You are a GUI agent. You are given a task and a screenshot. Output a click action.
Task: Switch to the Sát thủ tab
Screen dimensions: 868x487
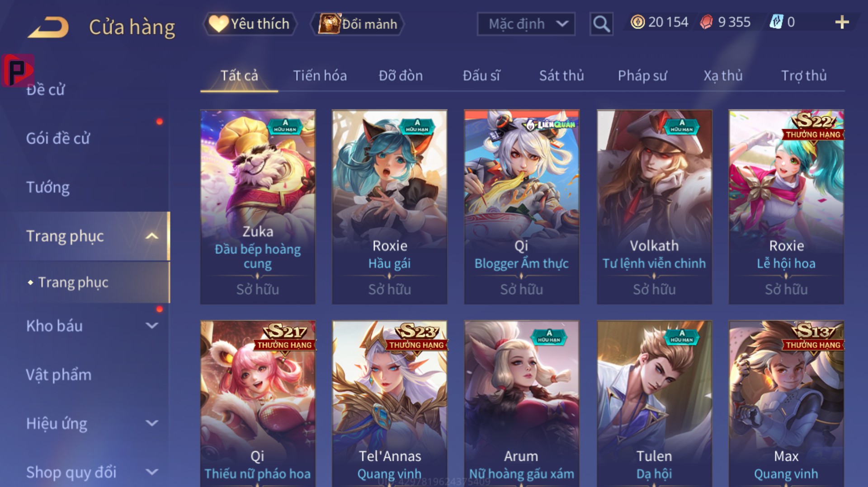[561, 75]
